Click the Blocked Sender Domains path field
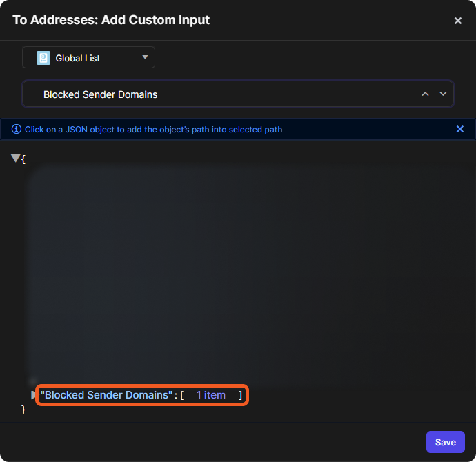 [238, 94]
